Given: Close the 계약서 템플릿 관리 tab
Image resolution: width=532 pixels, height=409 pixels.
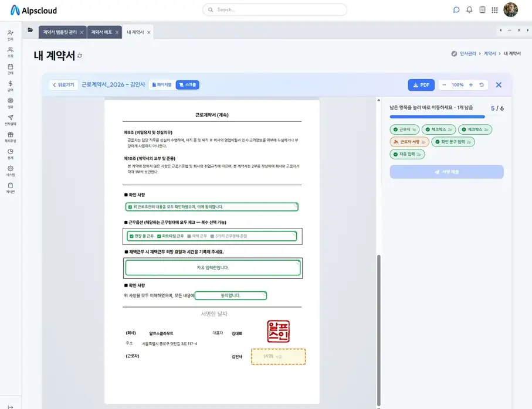Looking at the screenshot, I should pyautogui.click(x=82, y=32).
